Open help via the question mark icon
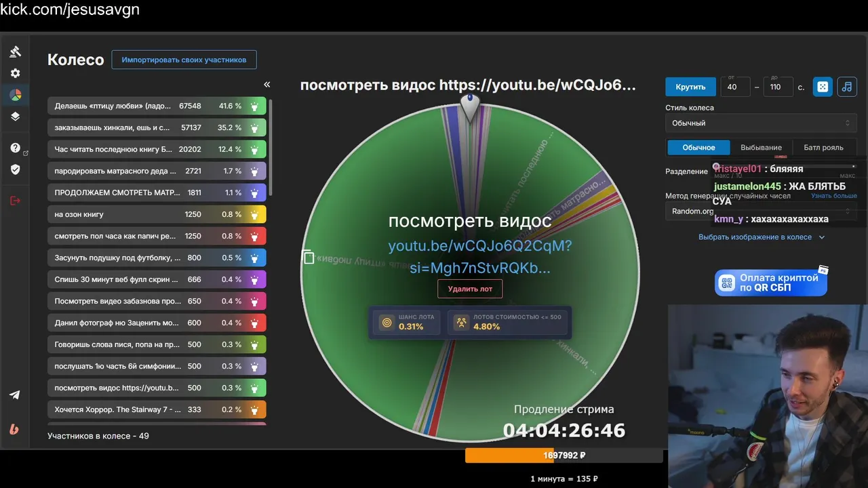Screen dimensions: 868x488 point(15,148)
